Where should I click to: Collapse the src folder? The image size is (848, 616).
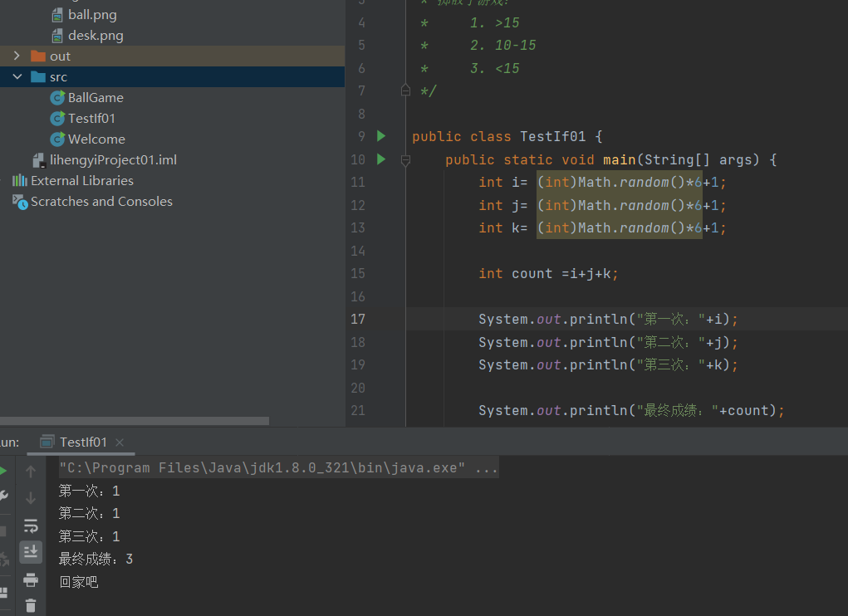(x=17, y=76)
